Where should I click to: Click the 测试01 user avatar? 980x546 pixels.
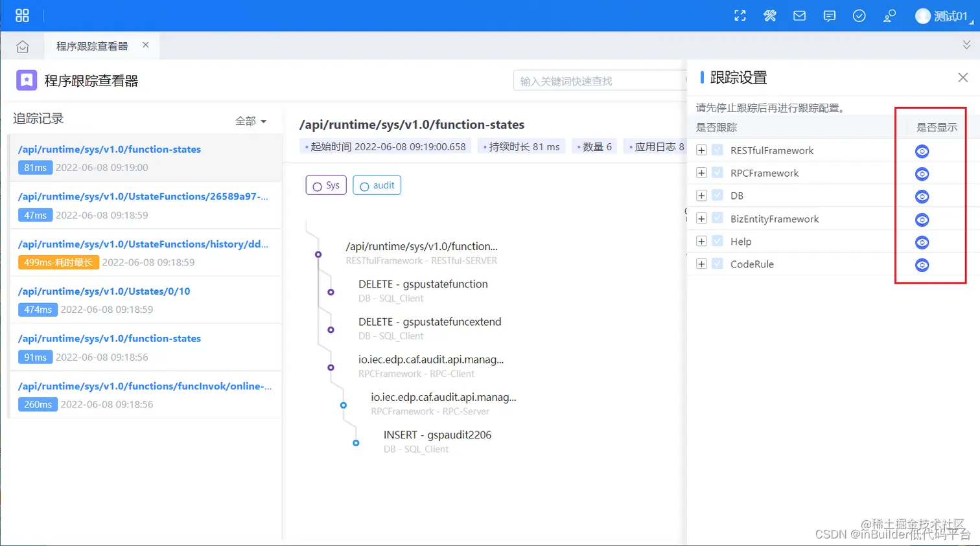[x=923, y=16]
